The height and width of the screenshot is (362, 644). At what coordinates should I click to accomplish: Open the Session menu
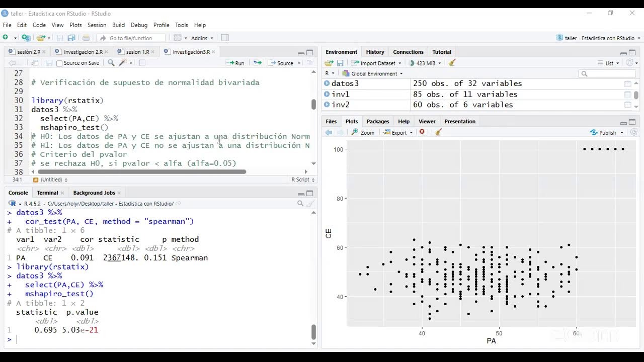point(97,25)
